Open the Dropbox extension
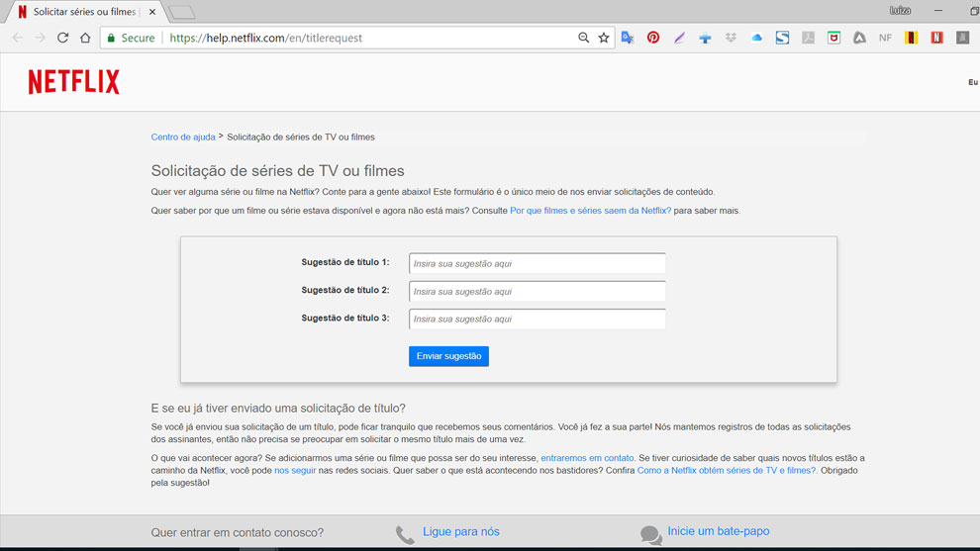This screenshot has width=980, height=551. tap(731, 38)
